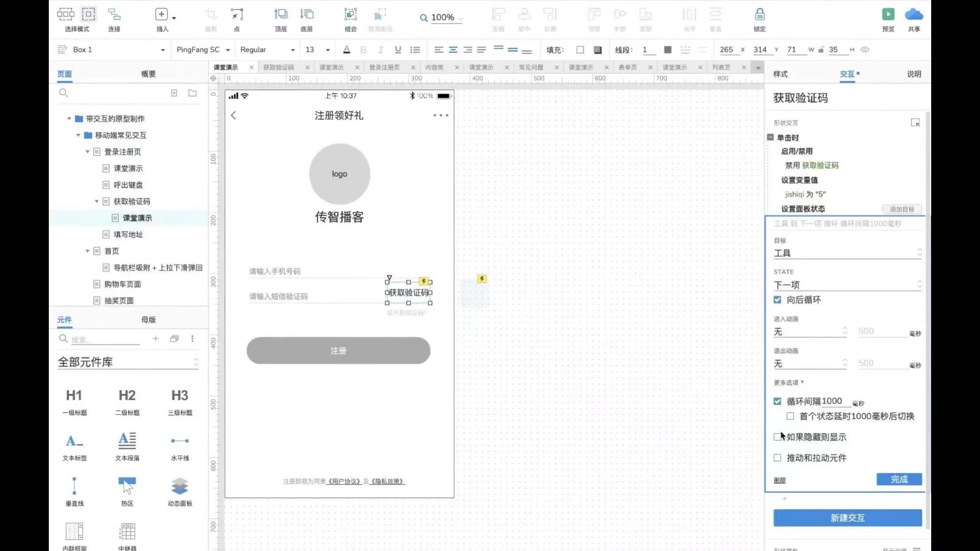Click the Lock (锁定) icon
Image resolution: width=980 pixels, height=551 pixels.
point(759,15)
